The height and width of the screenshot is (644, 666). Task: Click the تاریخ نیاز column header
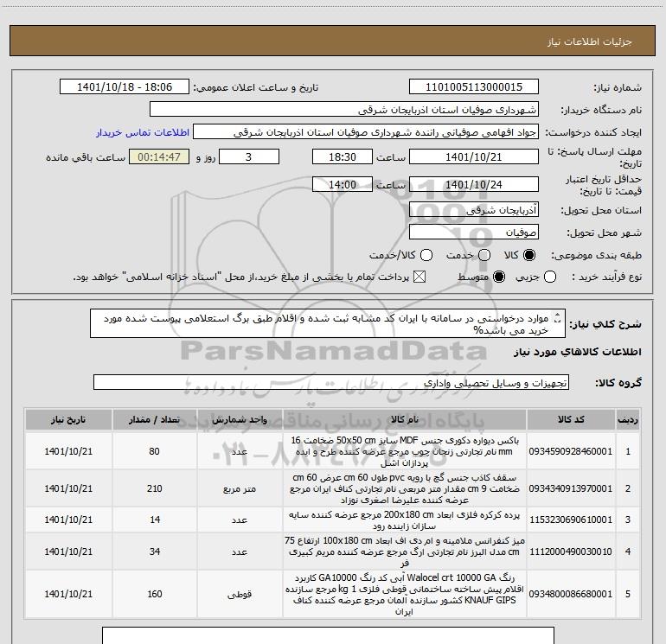[x=68, y=420]
